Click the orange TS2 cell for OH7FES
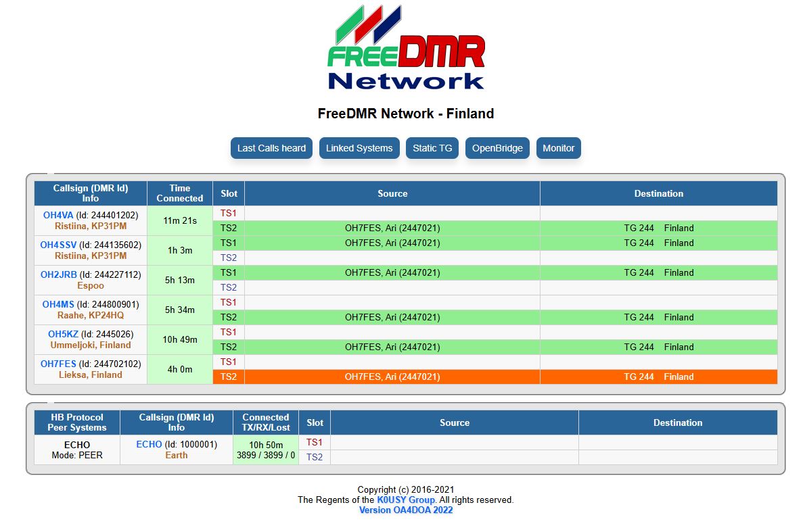This screenshot has width=803, height=532. (x=229, y=377)
